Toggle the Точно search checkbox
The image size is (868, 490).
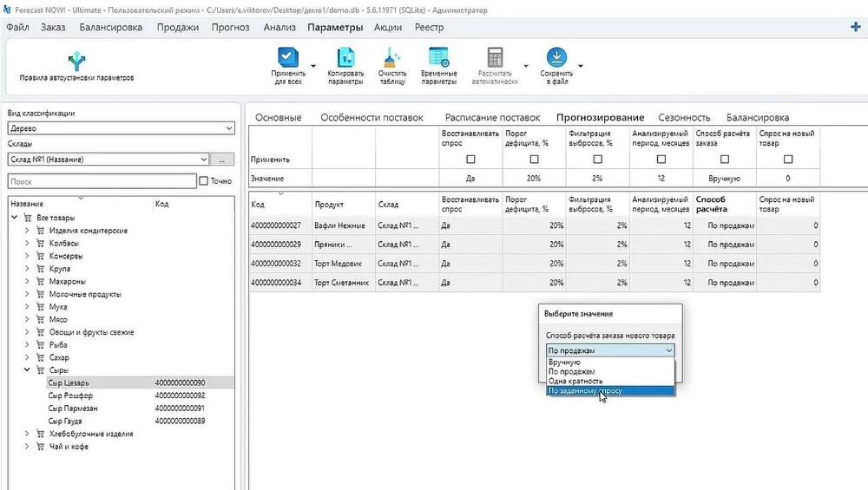(x=203, y=181)
